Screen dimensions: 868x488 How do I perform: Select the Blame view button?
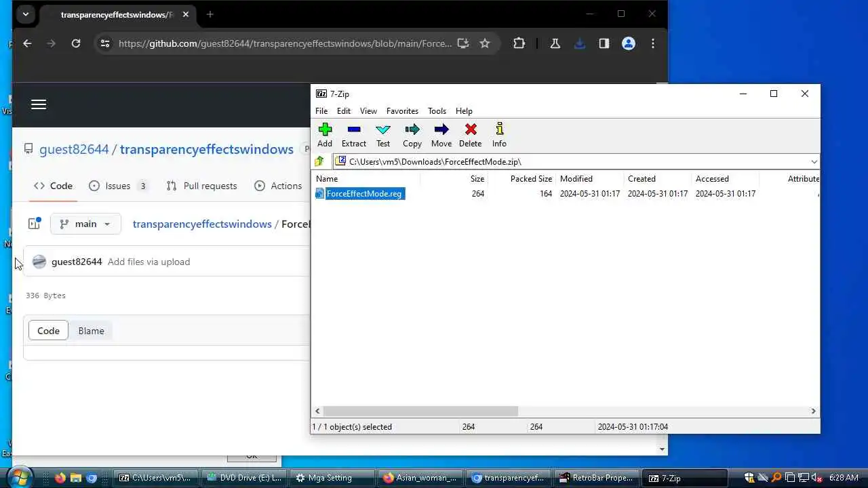pyautogui.click(x=91, y=331)
